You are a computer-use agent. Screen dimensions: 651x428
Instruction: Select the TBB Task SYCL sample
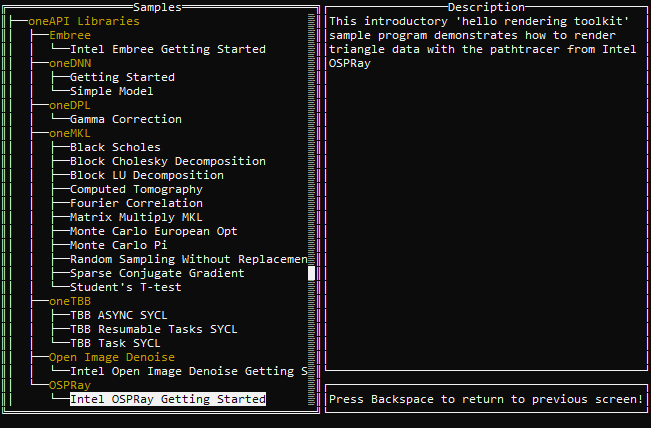(x=115, y=343)
